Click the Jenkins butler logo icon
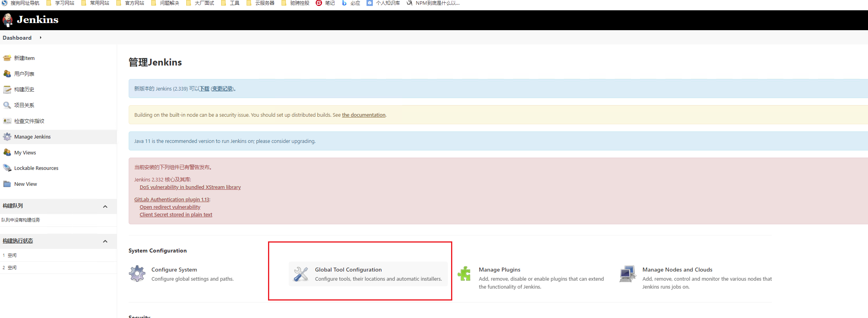The height and width of the screenshot is (318, 868). [8, 20]
